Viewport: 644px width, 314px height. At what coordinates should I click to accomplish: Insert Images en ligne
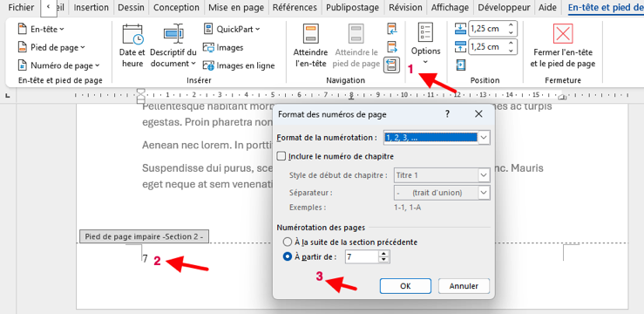pos(239,65)
